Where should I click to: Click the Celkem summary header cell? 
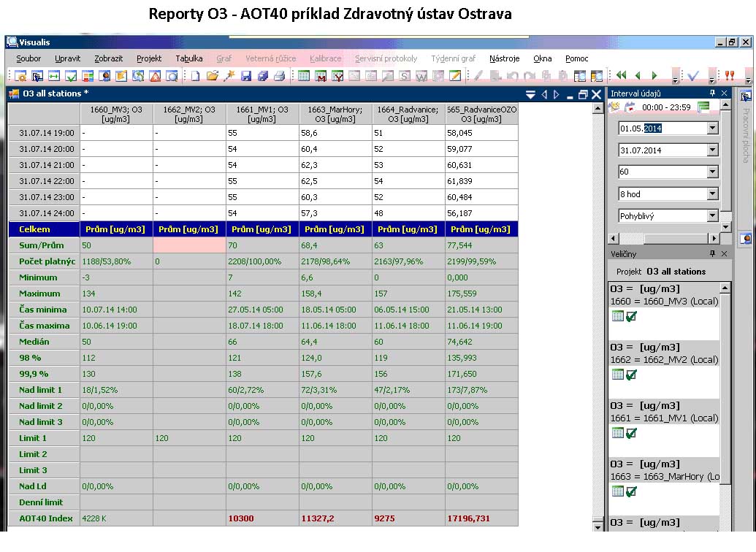(44, 229)
